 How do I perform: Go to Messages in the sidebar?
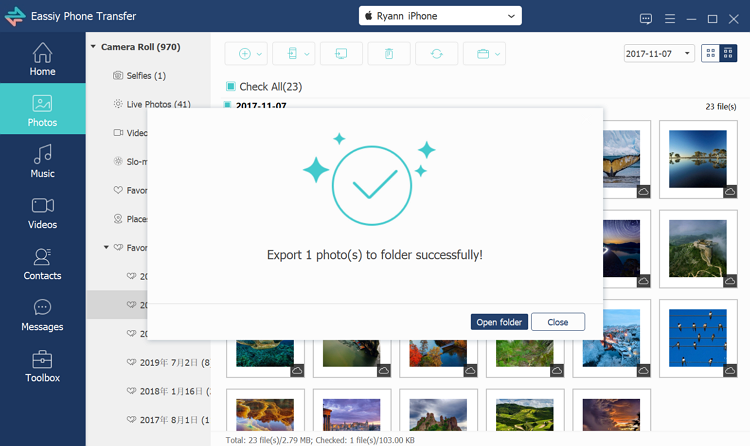coord(43,315)
